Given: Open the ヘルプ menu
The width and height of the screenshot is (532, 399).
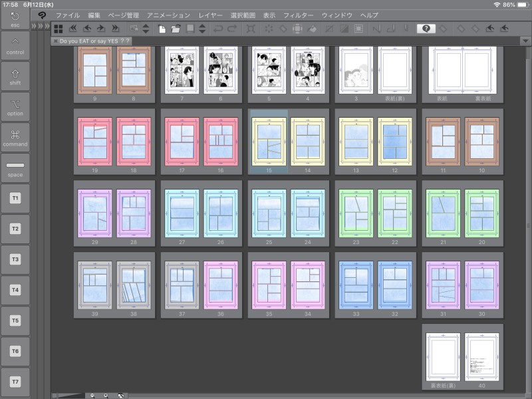Looking at the screenshot, I should pos(369,15).
